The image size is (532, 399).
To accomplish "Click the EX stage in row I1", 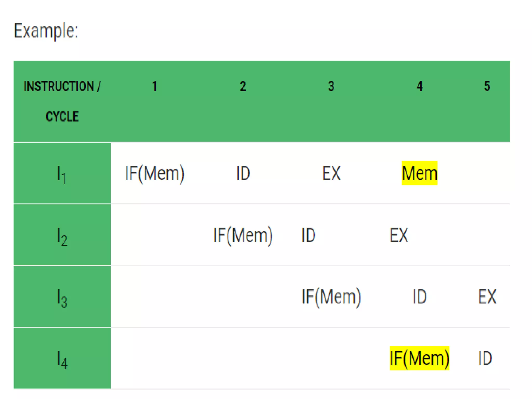I will coord(331,174).
